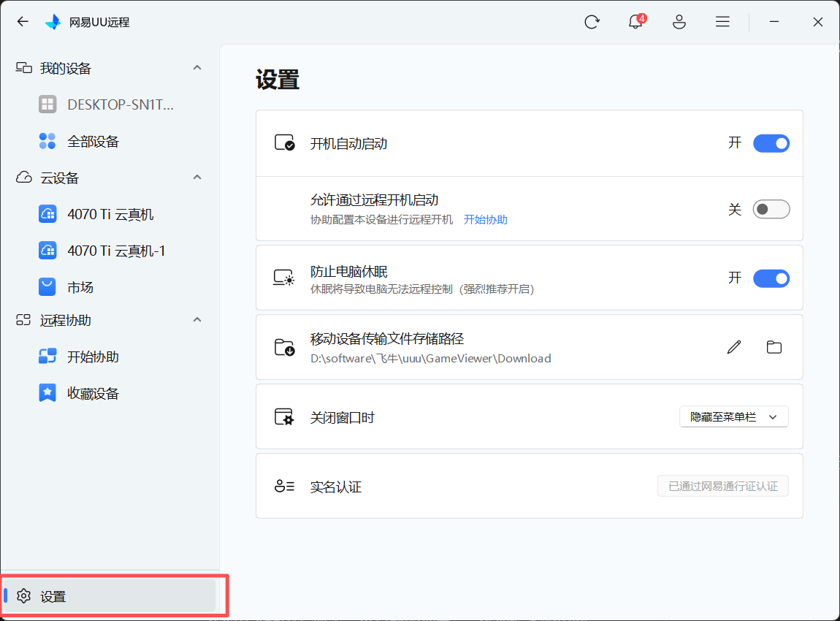Refresh using the circular arrow icon

(592, 22)
